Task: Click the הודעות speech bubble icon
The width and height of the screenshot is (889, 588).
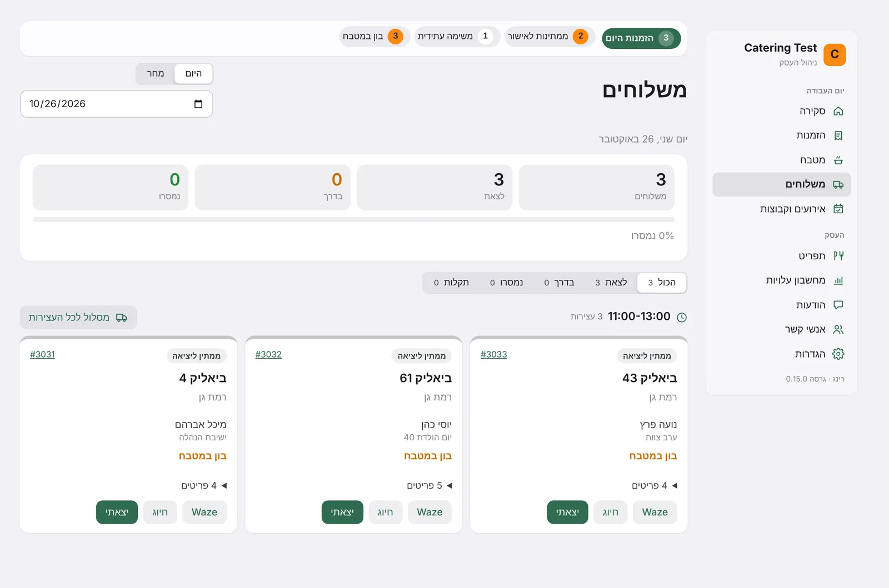Action: pyautogui.click(x=838, y=305)
